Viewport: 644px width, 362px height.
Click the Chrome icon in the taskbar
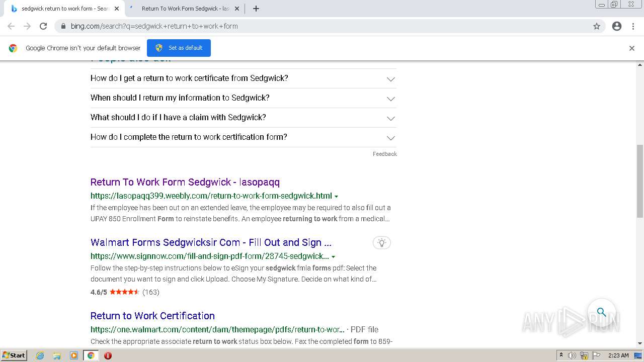click(91, 355)
